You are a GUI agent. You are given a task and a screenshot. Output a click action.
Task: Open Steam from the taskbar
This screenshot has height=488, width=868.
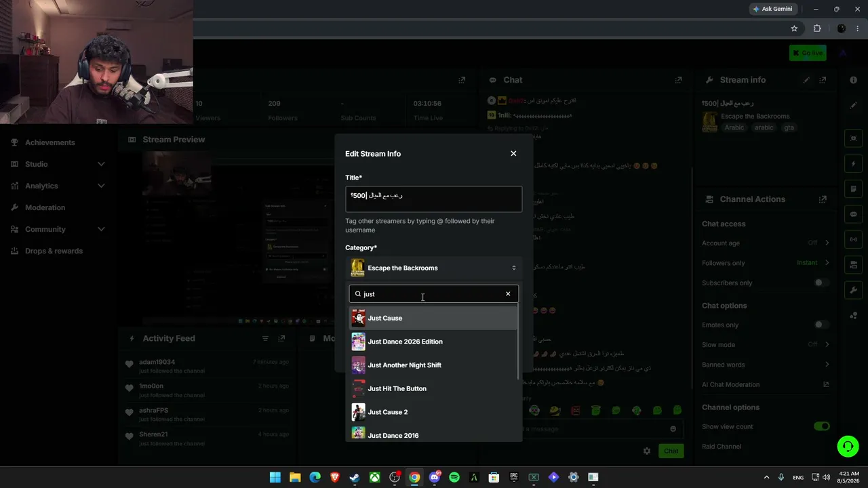click(355, 477)
